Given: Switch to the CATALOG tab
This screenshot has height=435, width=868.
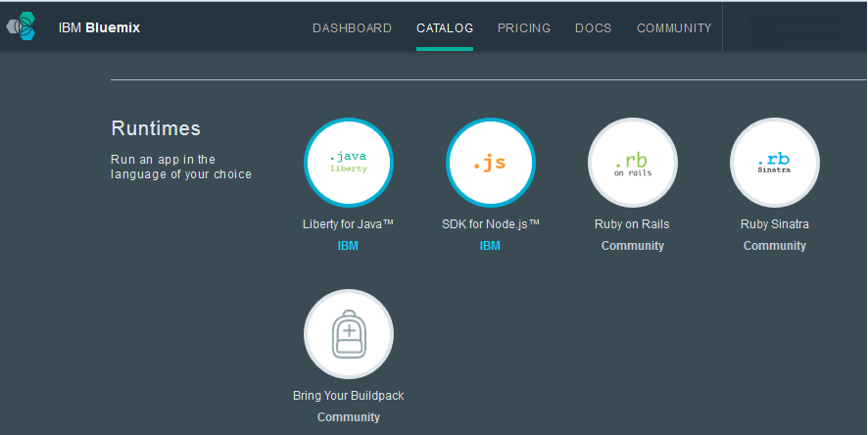Looking at the screenshot, I should point(445,28).
